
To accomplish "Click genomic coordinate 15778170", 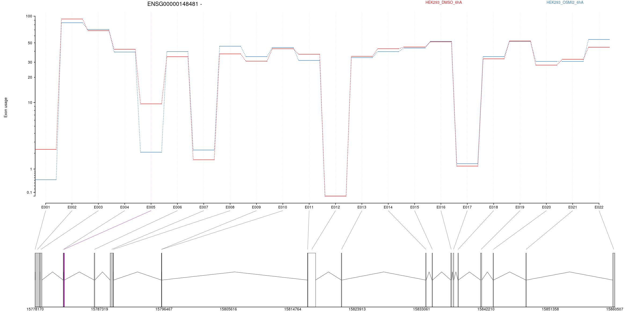I will [x=35, y=309].
